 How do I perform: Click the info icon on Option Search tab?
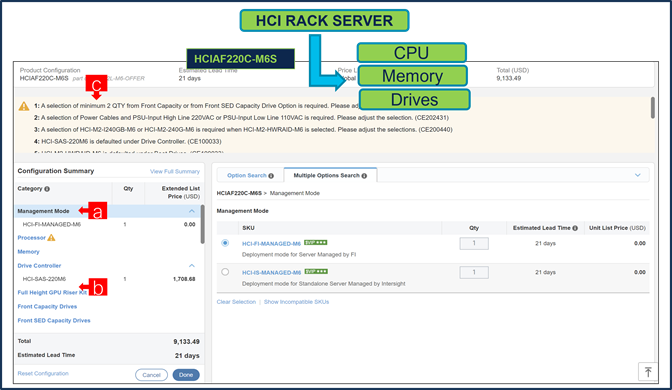click(x=271, y=176)
